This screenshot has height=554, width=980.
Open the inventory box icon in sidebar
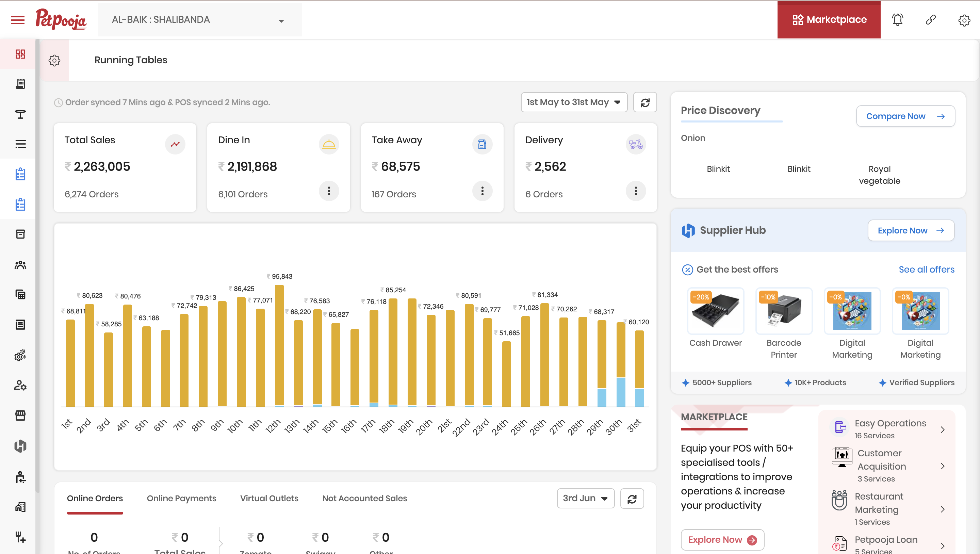[x=20, y=234]
